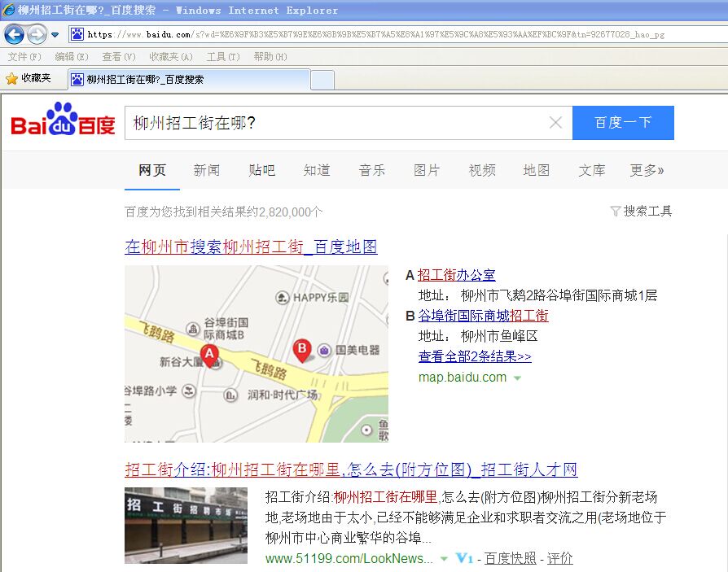Click the Baidu logo

(x=63, y=119)
